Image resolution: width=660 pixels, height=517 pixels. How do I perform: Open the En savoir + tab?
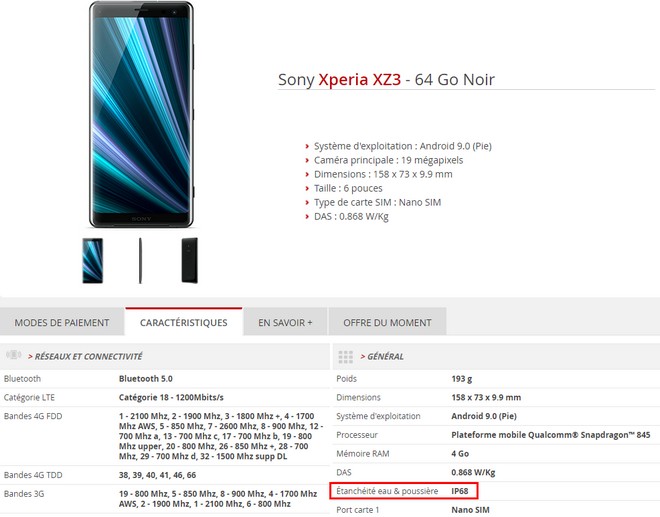coord(285,322)
